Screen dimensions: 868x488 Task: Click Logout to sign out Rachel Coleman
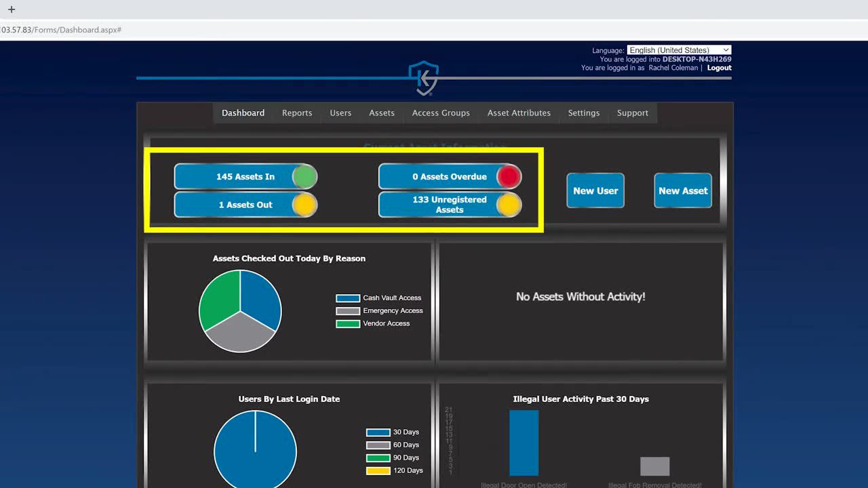point(718,67)
